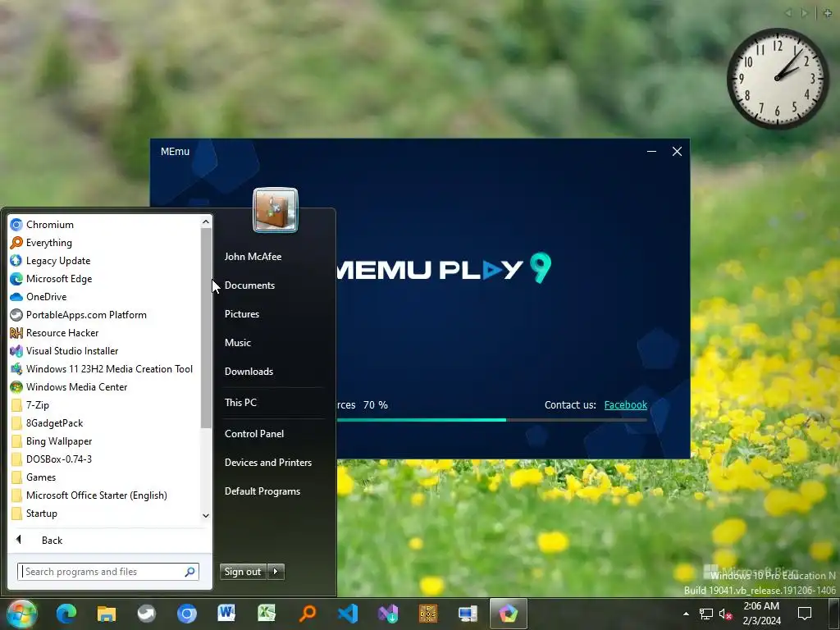Screen dimensions: 840x630
Task: Click the muted volume icon in tray
Action: (x=726, y=614)
